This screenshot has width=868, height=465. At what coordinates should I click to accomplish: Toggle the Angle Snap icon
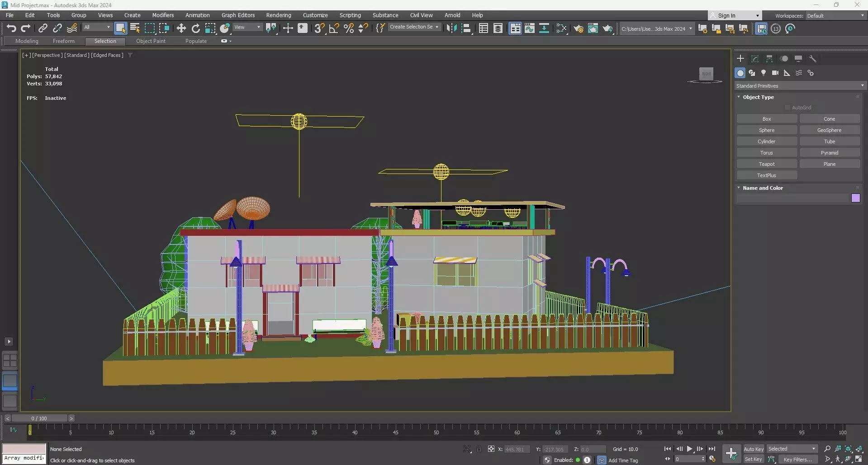coord(334,28)
